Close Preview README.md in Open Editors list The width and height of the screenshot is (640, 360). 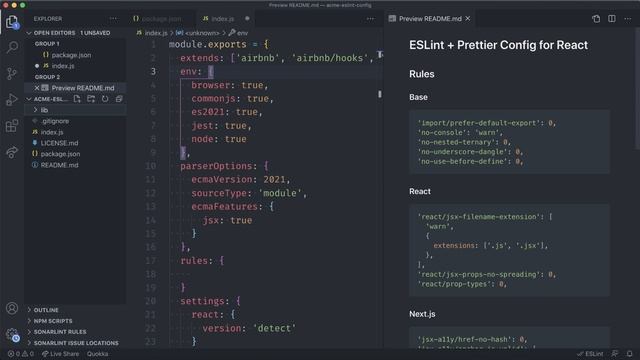tap(37, 88)
